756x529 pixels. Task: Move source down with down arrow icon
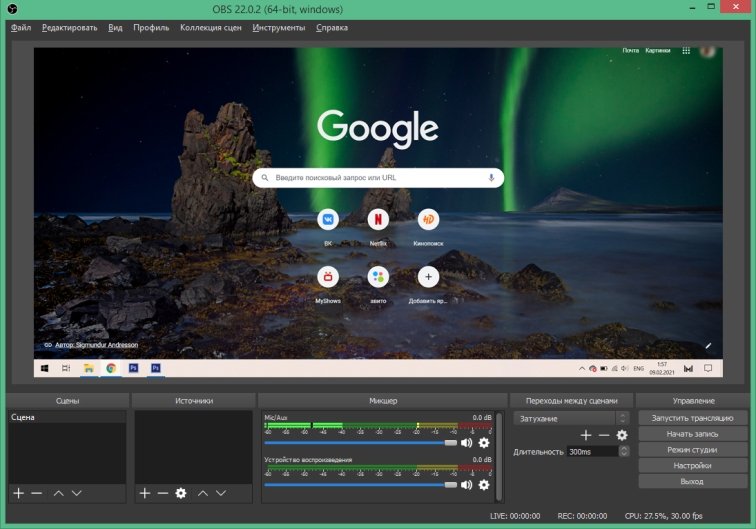coord(222,493)
